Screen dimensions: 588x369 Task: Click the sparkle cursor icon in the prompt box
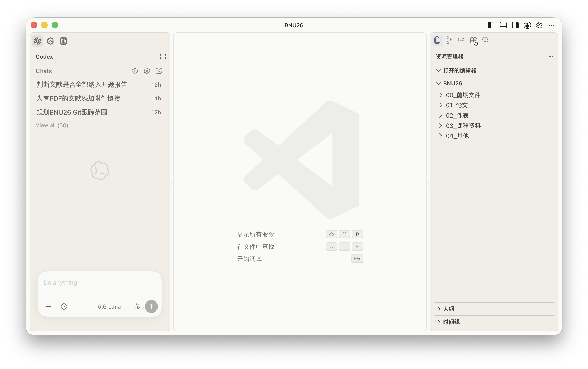(x=137, y=306)
